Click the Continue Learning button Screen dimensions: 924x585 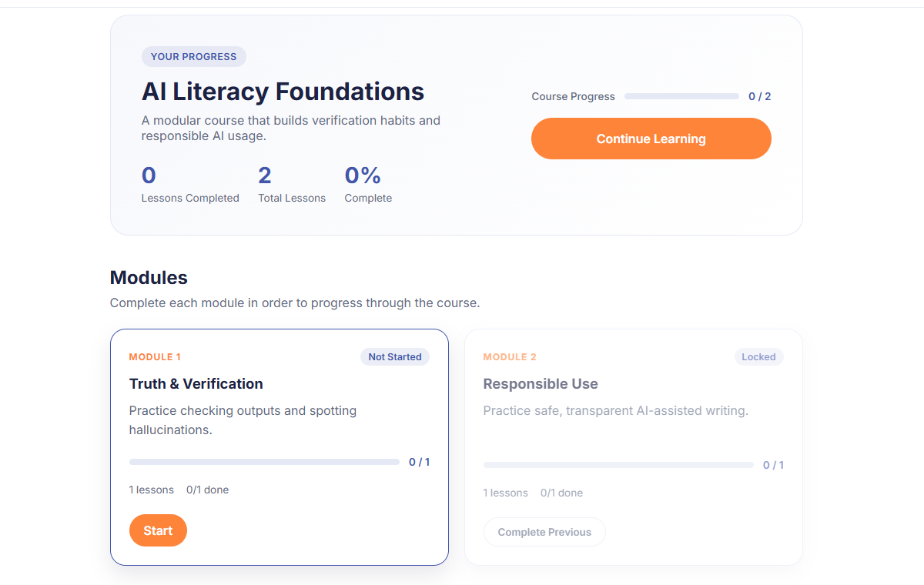(x=651, y=139)
